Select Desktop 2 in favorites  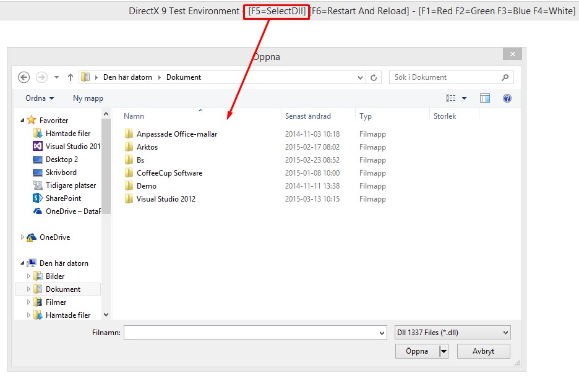(62, 160)
